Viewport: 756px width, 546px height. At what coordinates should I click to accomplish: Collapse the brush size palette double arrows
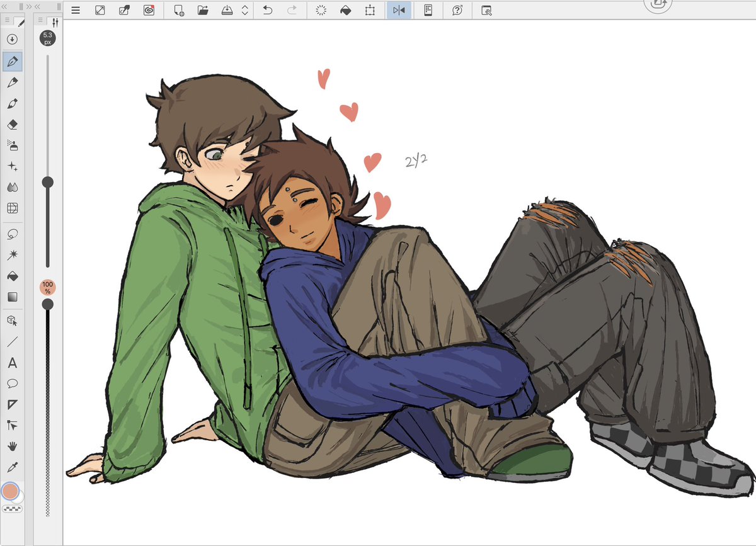(x=37, y=7)
